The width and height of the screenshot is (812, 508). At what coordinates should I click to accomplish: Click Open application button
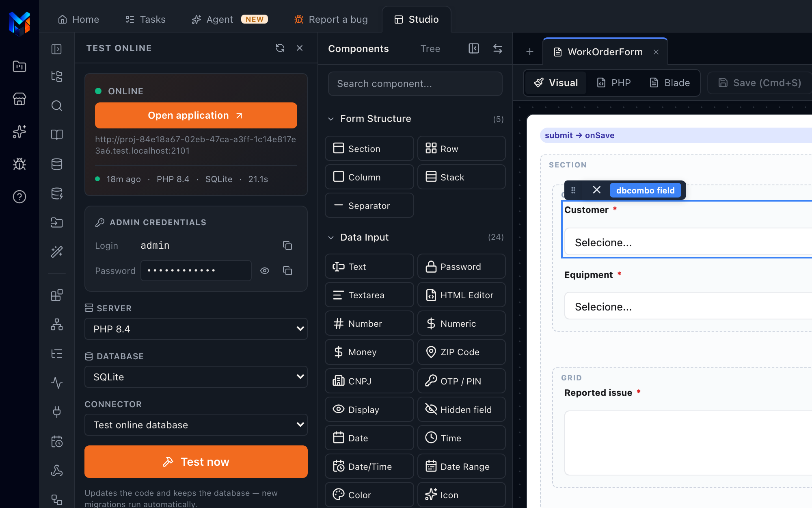(x=196, y=115)
